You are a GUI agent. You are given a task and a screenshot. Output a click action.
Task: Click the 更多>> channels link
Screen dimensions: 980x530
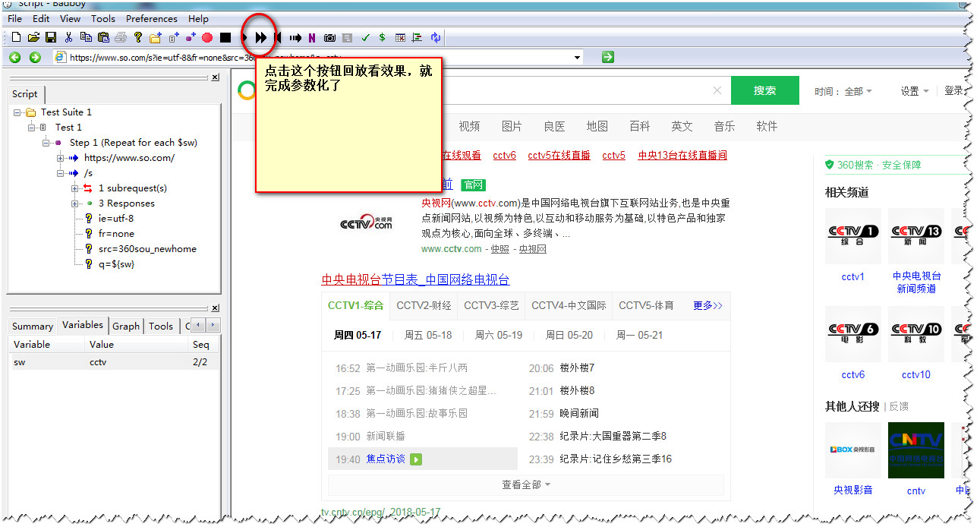707,305
